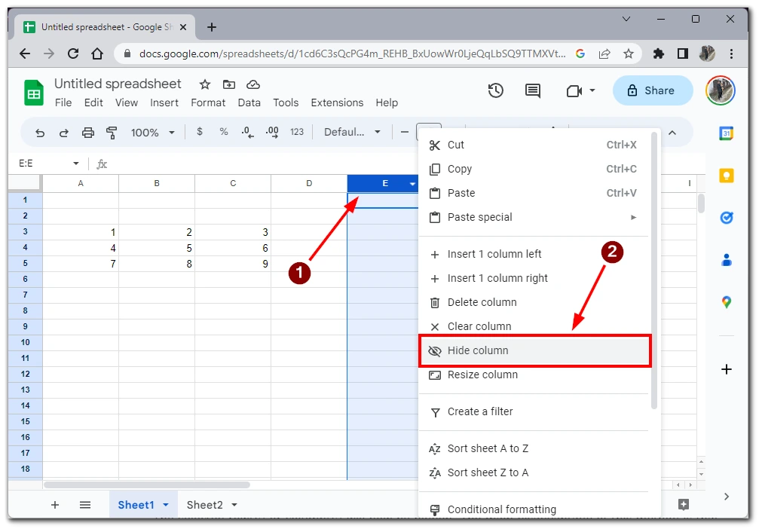762x532 pixels.
Task: Open Contacts side panel icon
Action: pyautogui.click(x=727, y=260)
